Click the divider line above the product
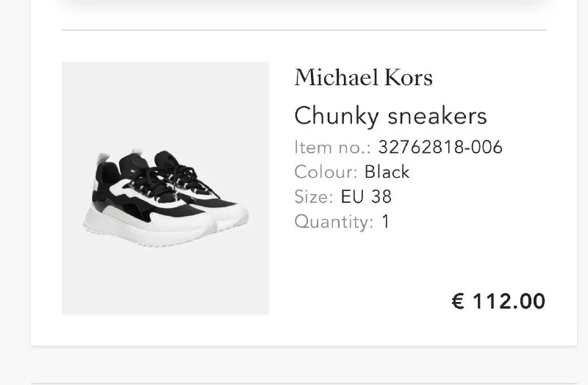This screenshot has height=385, width=588. (x=304, y=30)
